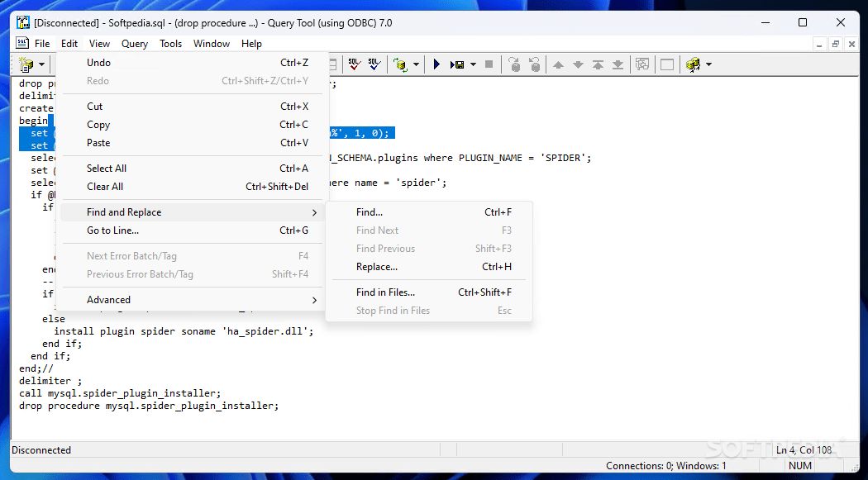Choose Copy from the Edit menu
Screen dimensions: 868x480
[x=192, y=125]
